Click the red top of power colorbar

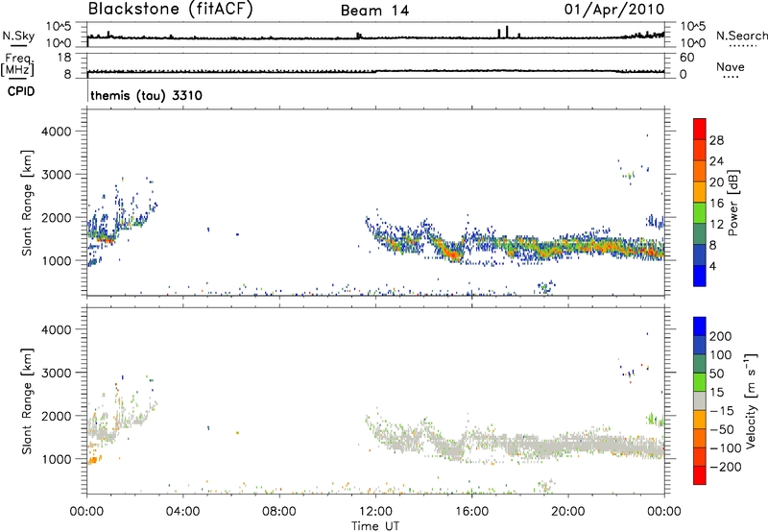click(x=700, y=129)
